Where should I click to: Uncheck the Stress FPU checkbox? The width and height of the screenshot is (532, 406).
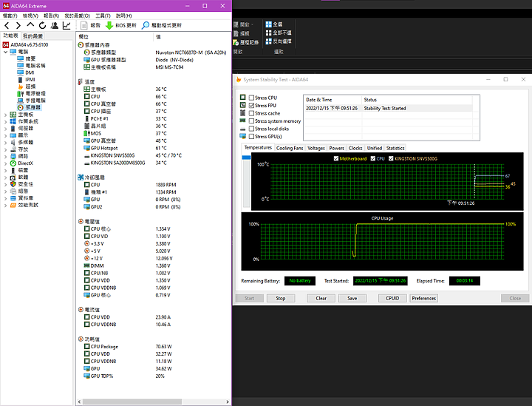pos(251,106)
